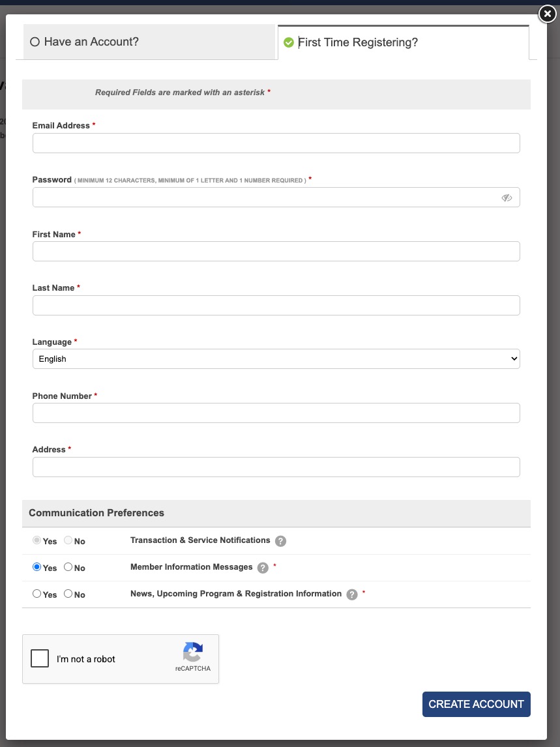The width and height of the screenshot is (560, 747).
Task: Select Yes for News, Upcoming Program info
Action: (37, 594)
